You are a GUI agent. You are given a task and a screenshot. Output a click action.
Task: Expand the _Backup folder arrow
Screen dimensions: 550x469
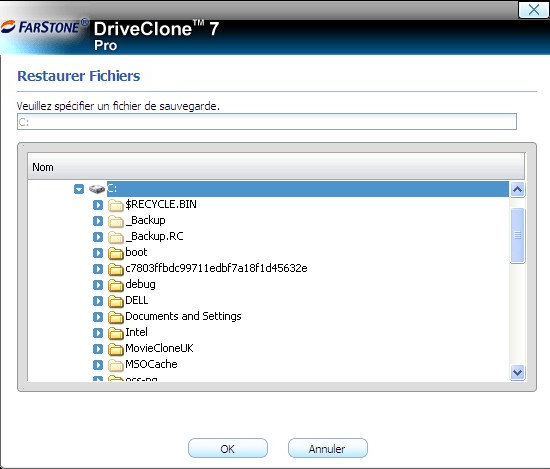pos(98,221)
